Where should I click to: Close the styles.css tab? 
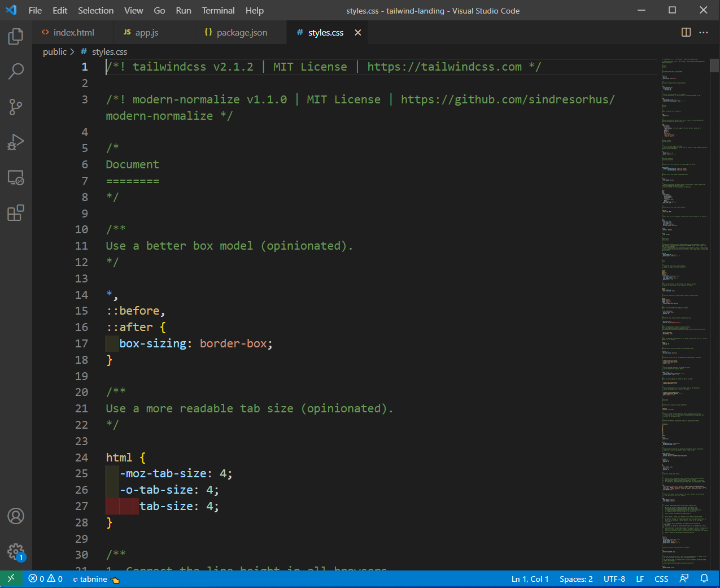click(x=357, y=33)
